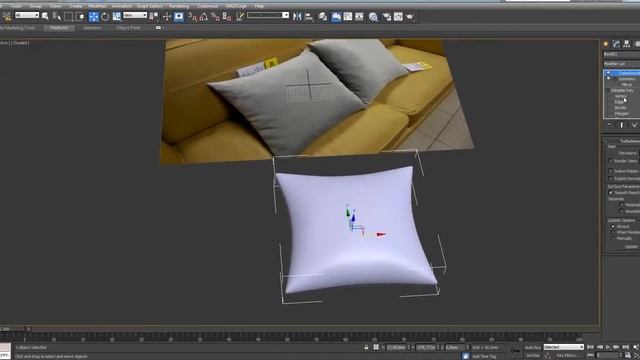Click the Auto Key button
Image resolution: width=640 pixels, height=360 pixels.
533,347
